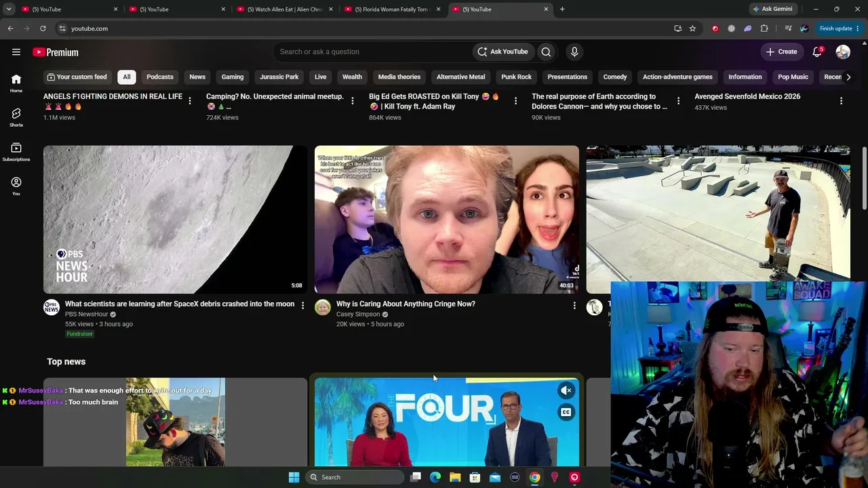
Task: Toggle closed captions on news preview
Action: click(x=566, y=412)
